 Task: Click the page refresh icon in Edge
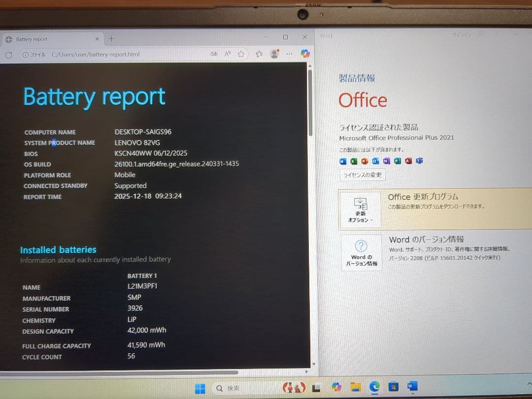click(x=8, y=55)
